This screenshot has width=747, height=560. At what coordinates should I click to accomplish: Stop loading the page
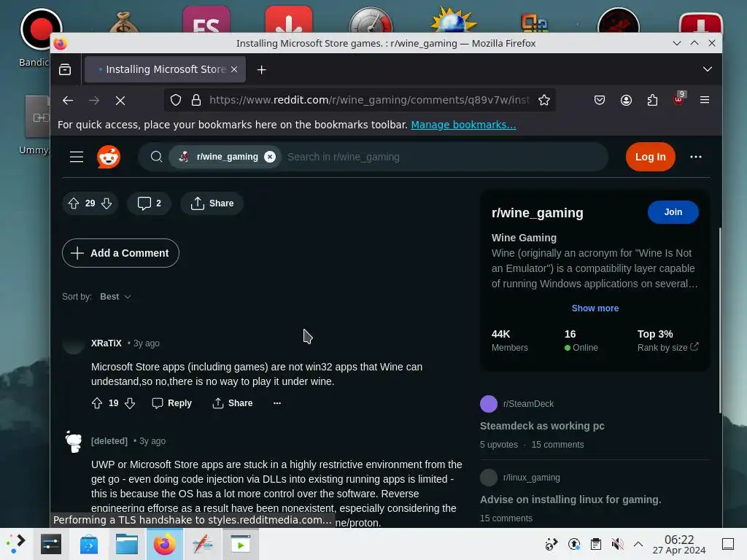120,101
